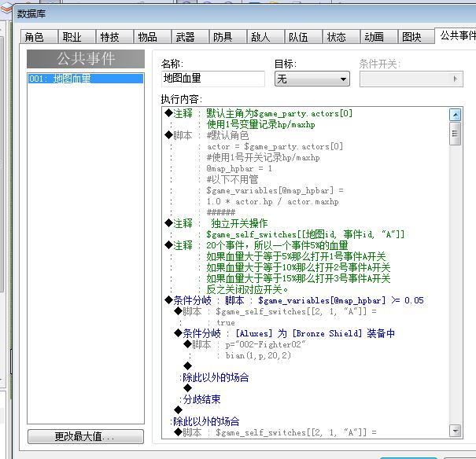Select comment line 独立开关操作

[x=239, y=223]
